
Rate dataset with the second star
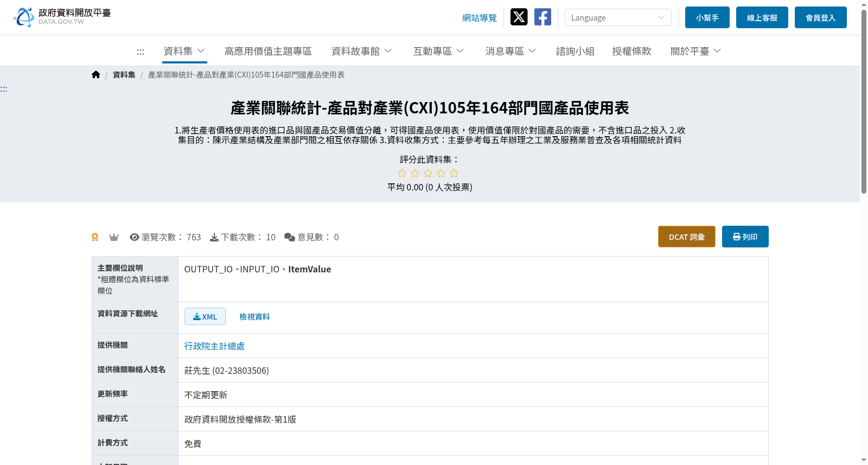[x=415, y=173]
